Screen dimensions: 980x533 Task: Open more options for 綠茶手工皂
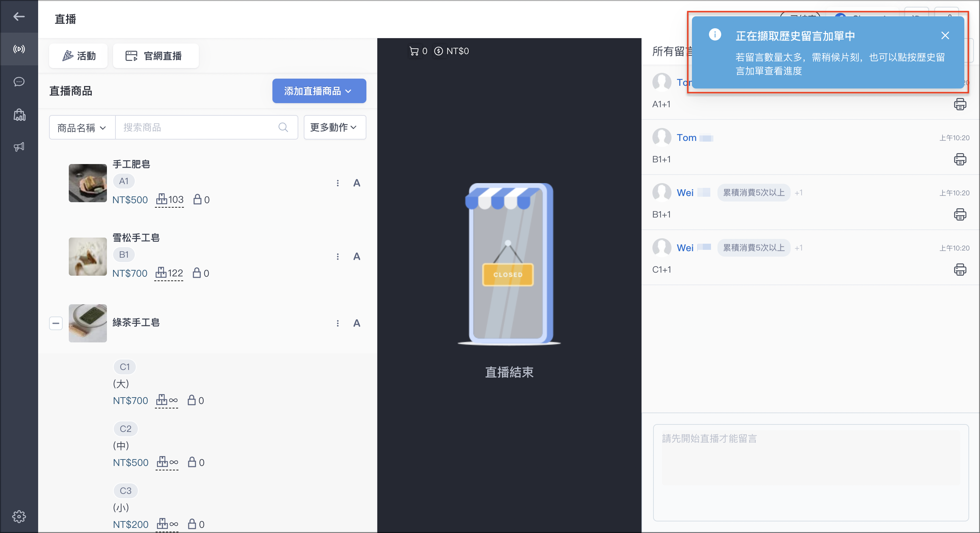337,323
